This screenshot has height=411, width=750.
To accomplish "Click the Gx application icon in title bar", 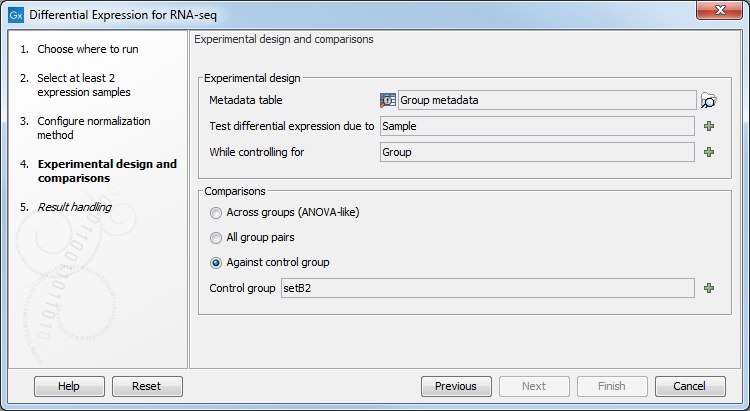I will [x=14, y=14].
